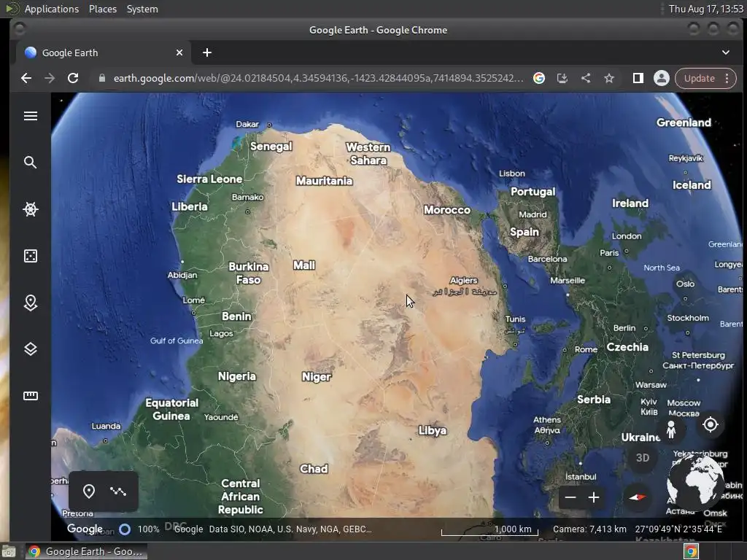Click the I'm Feeling Lucky dice icon
The image size is (747, 560).
tap(31, 256)
